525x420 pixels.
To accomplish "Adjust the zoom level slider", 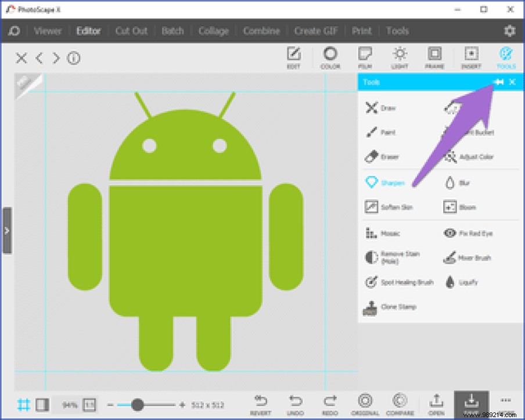I will click(x=138, y=404).
